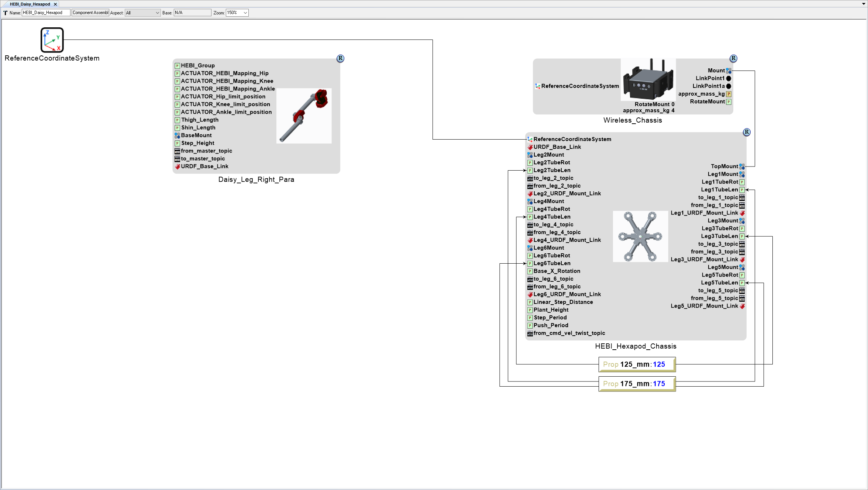
Task: Click the R badge on Wireless_Chassis
Action: (x=733, y=58)
